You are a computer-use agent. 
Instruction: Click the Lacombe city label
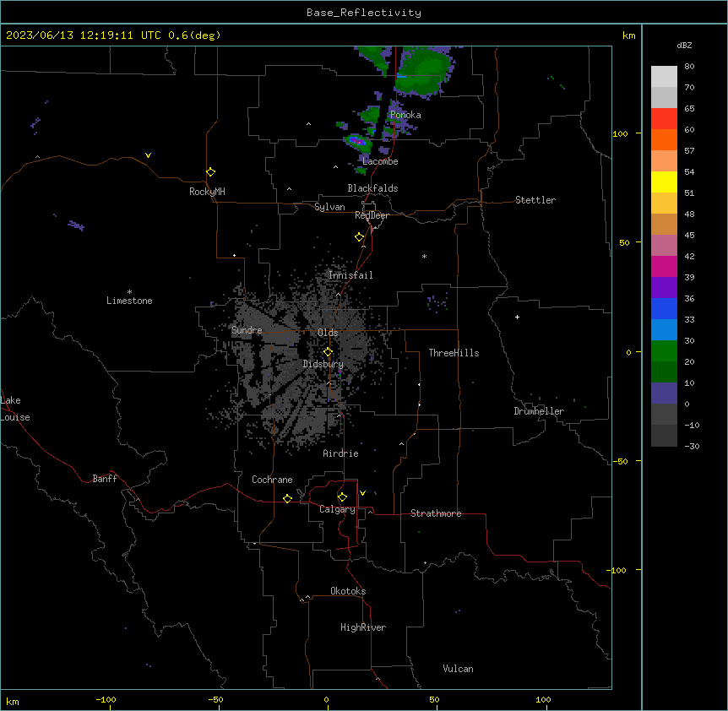(x=380, y=161)
